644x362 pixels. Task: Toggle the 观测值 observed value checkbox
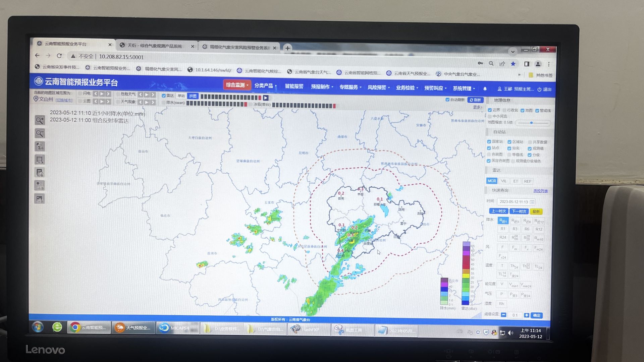530,148
